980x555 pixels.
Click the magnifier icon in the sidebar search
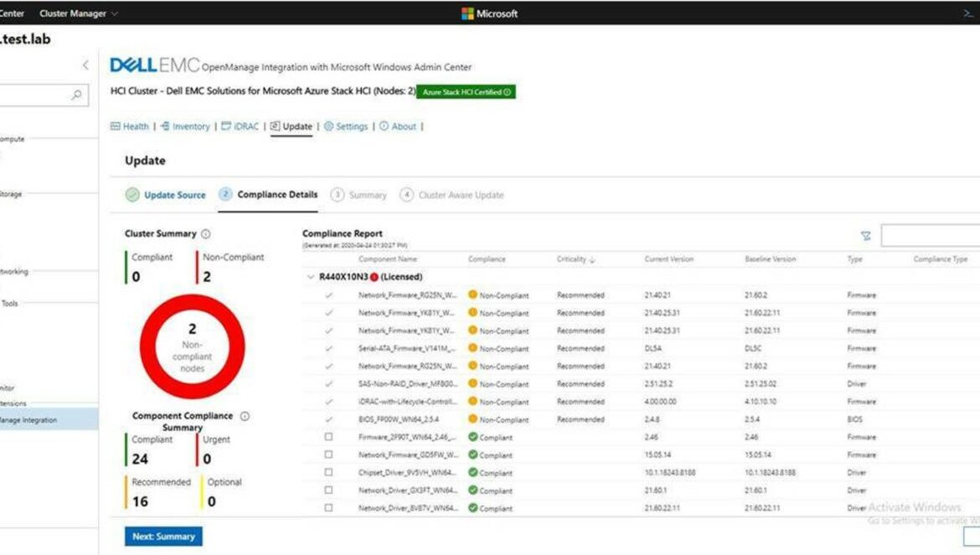click(76, 95)
